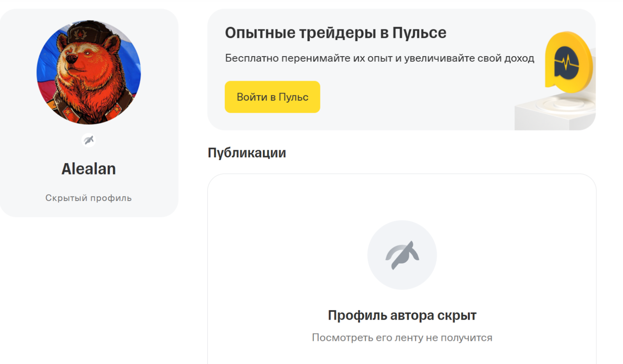Open the bear profile avatar picture

[89, 72]
